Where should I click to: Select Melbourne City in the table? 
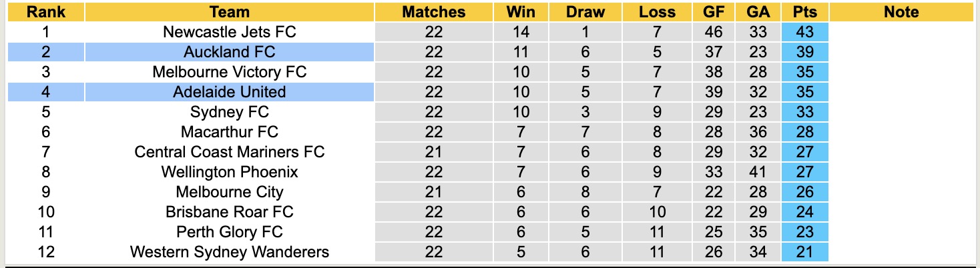229,192
